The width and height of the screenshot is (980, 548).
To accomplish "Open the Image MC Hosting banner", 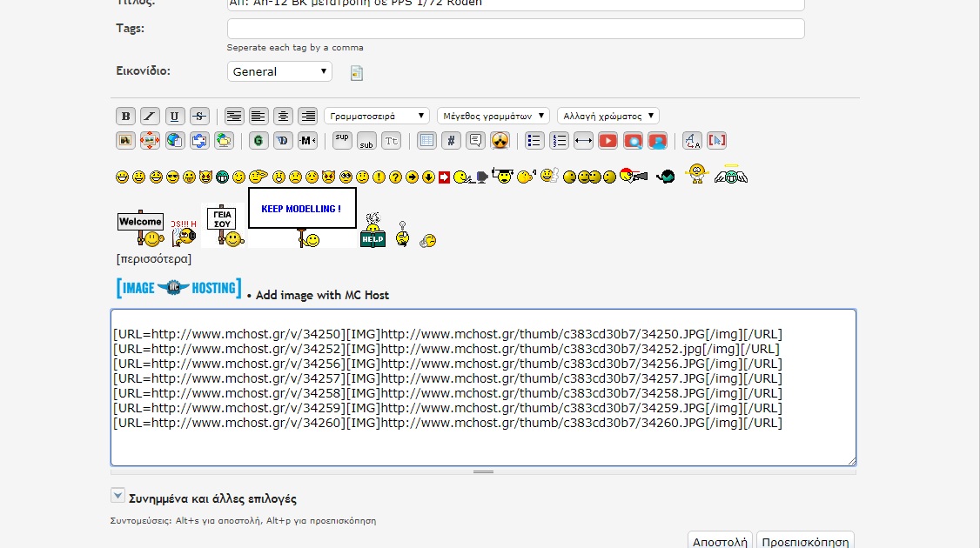I will coord(178,288).
